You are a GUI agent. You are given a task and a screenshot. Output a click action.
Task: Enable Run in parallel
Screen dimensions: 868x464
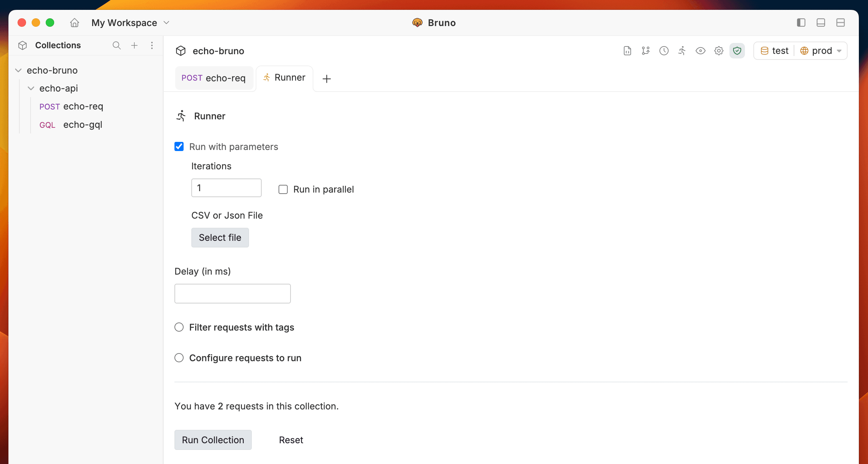283,189
